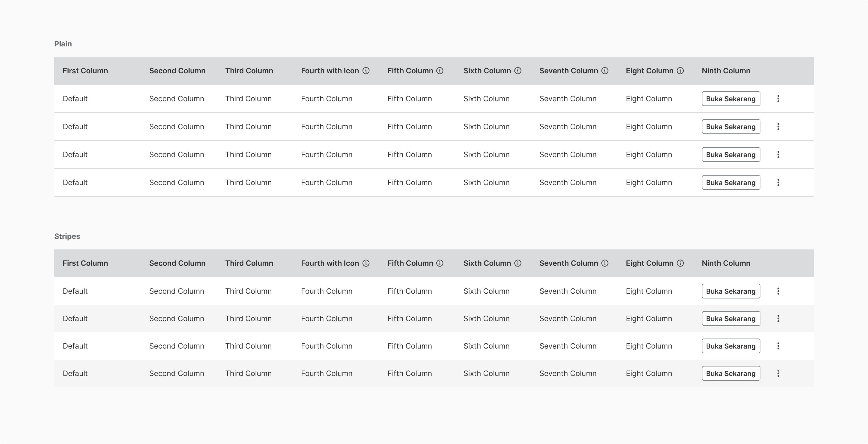Click the Second Column header in Stripes table
The width and height of the screenshot is (868, 444).
[x=177, y=263]
